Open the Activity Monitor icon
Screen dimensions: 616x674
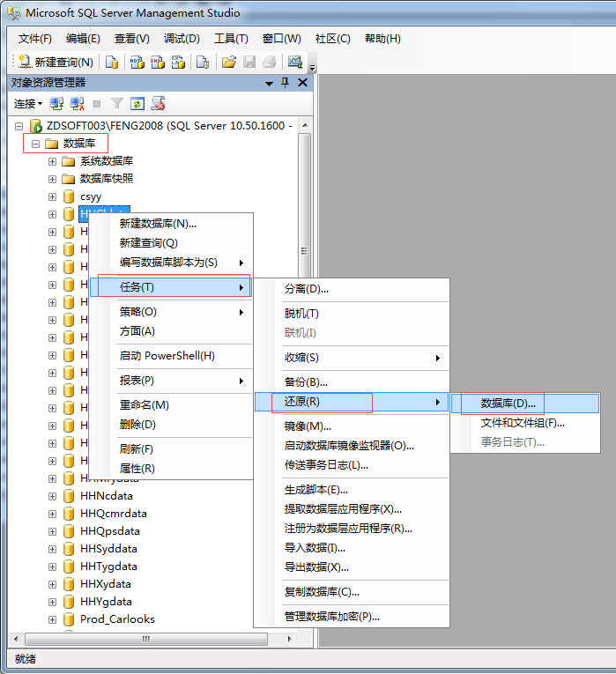(x=295, y=63)
